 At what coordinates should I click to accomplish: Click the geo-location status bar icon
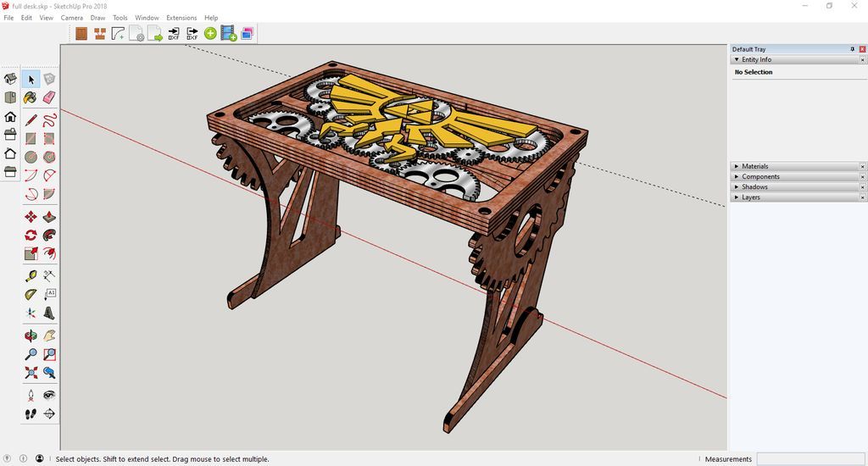[x=7, y=458]
